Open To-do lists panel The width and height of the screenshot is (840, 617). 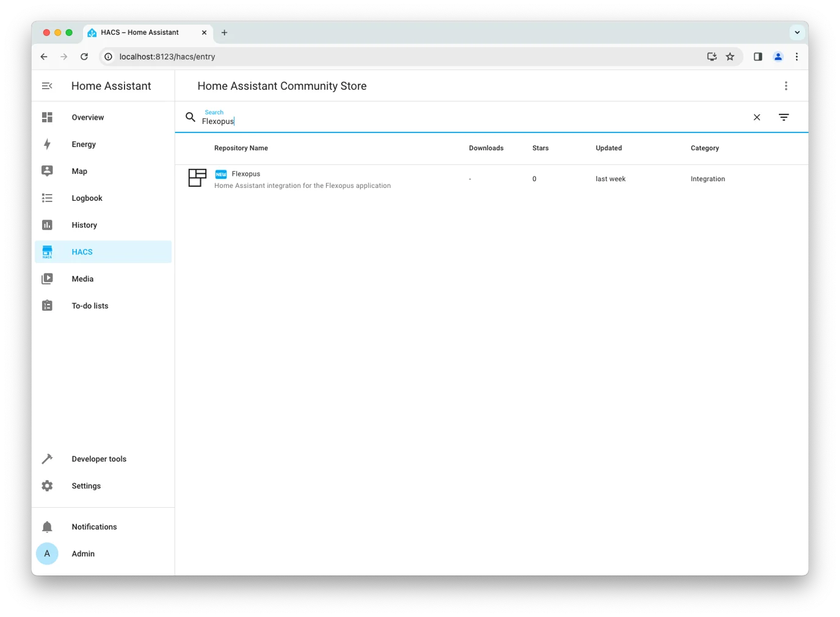[90, 305]
